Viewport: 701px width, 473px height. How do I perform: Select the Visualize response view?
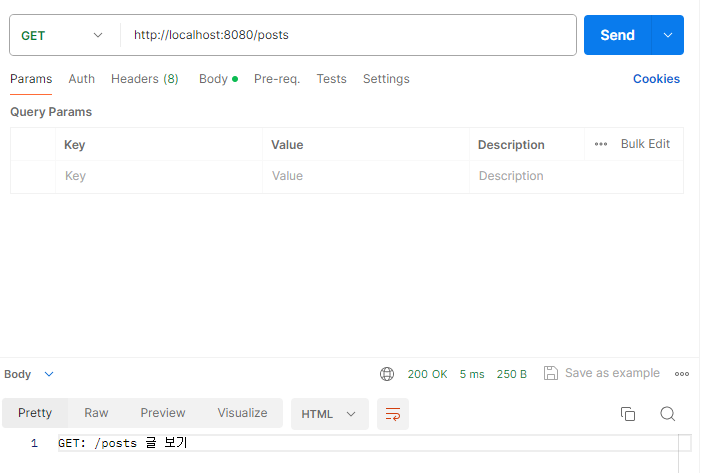pos(242,413)
